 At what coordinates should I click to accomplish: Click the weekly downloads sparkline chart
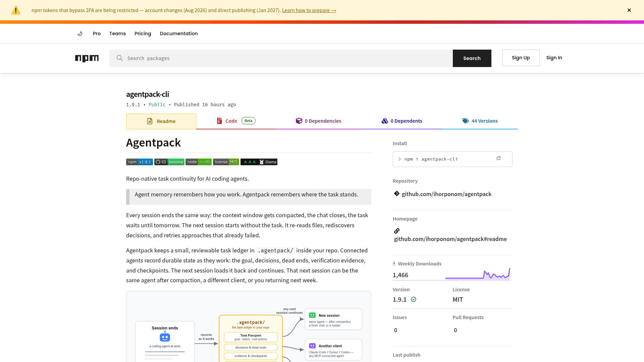(x=478, y=274)
